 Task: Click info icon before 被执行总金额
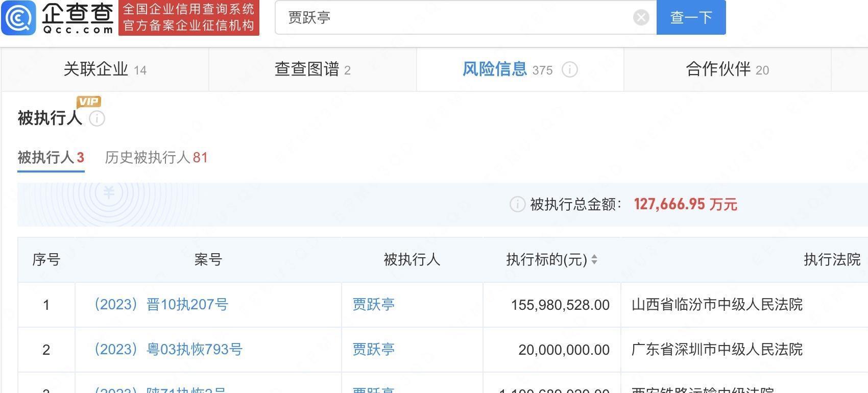(x=517, y=205)
